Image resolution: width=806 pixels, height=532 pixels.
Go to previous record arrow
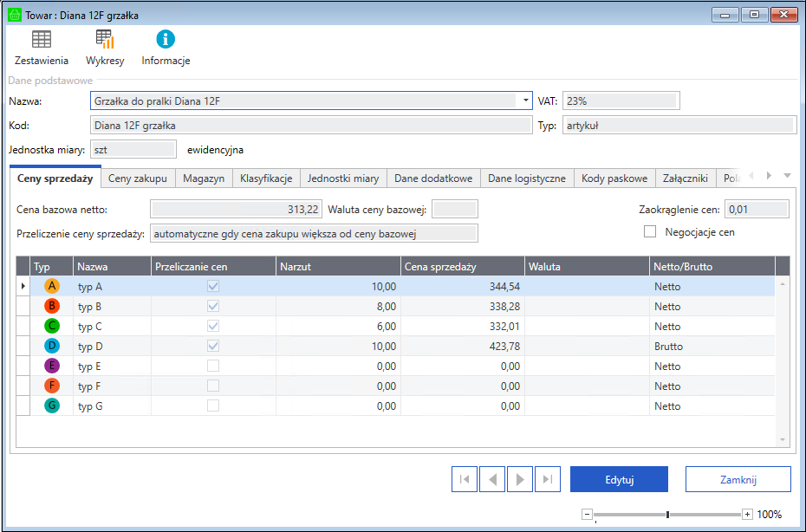click(x=492, y=479)
